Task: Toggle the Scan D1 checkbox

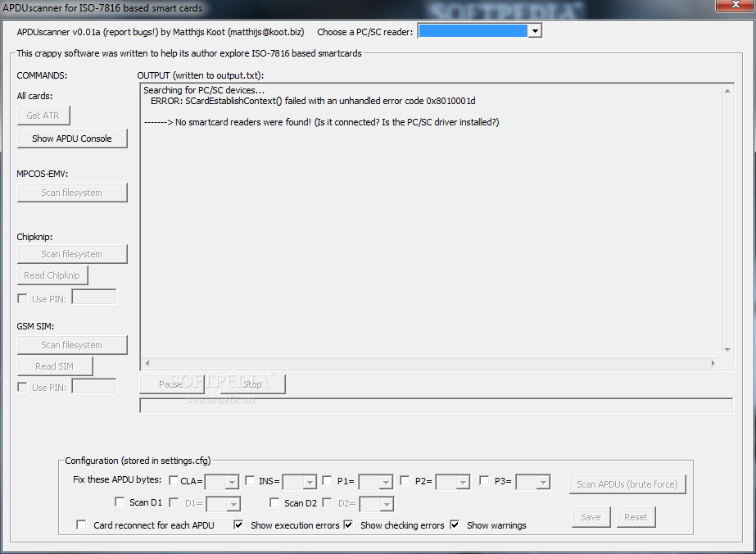Action: coord(120,502)
